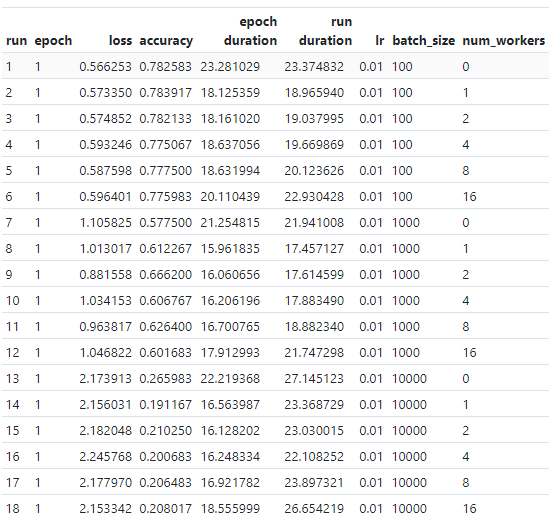
Task: Select loss value 1.013017
Action: point(105,249)
